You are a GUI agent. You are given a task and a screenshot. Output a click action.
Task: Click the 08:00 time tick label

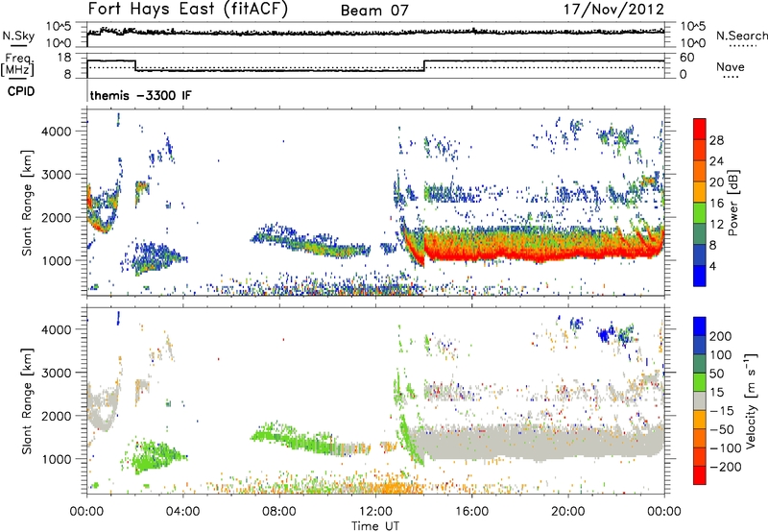278,512
